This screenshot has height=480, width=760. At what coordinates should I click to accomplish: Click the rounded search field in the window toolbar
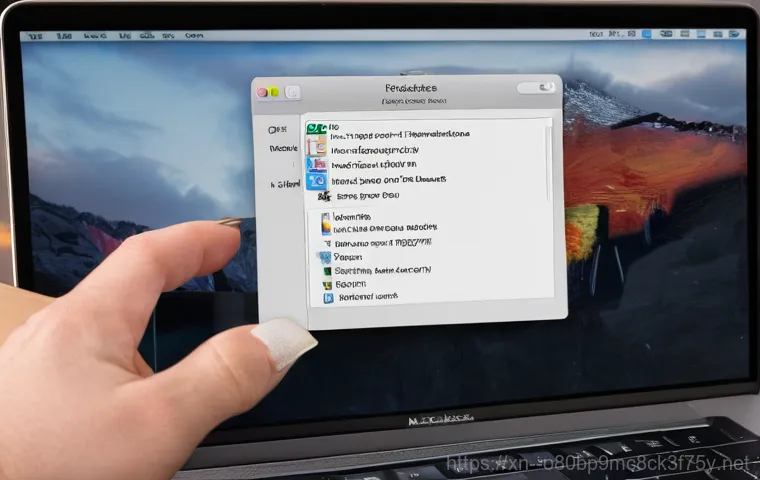(x=536, y=88)
